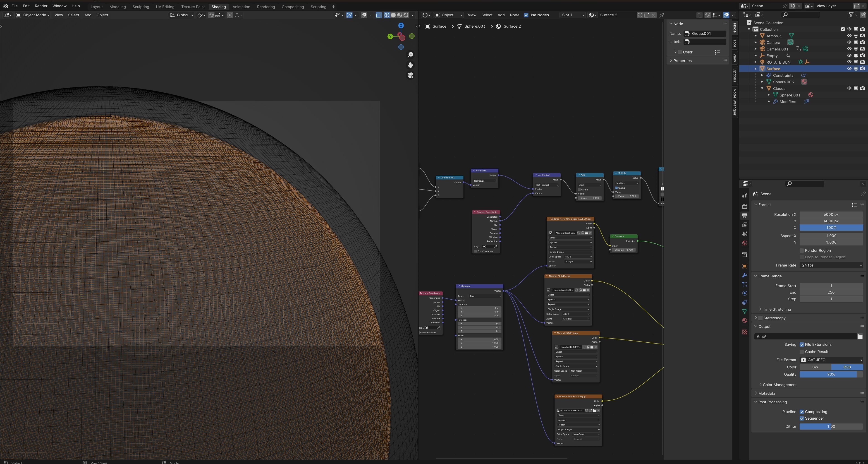
Task: Click the pan view hand icon
Action: (410, 65)
